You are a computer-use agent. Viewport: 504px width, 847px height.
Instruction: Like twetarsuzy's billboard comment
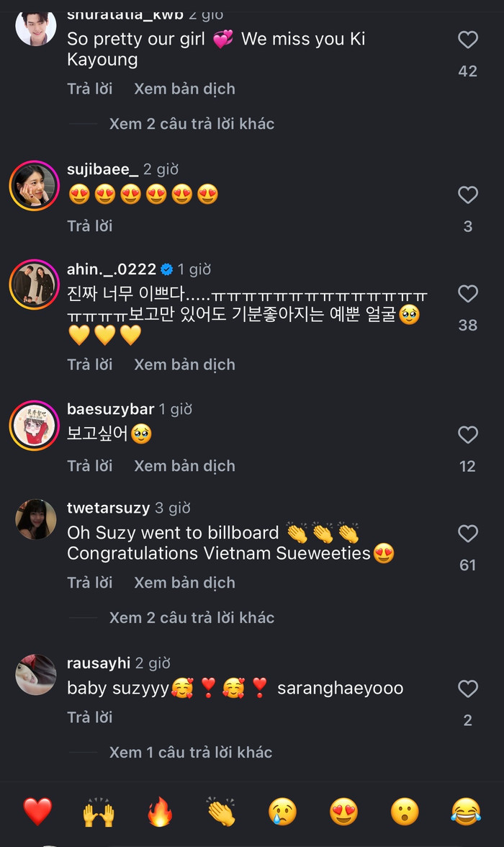point(468,534)
